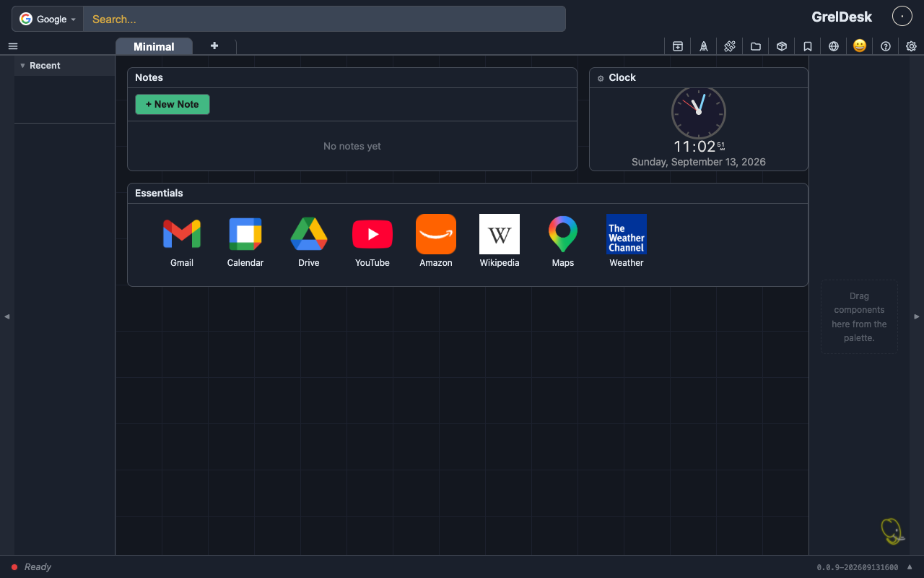Click the GrelDesk title

click(x=842, y=17)
